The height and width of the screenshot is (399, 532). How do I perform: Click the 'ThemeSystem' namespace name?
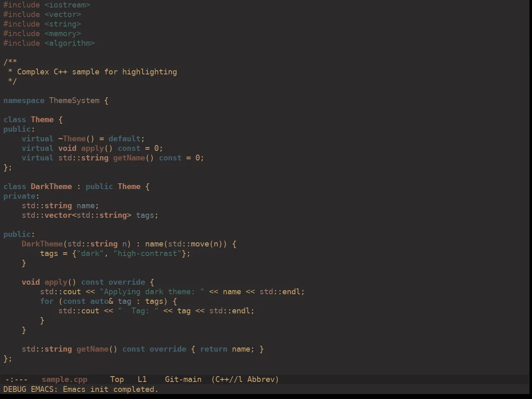[x=74, y=101]
